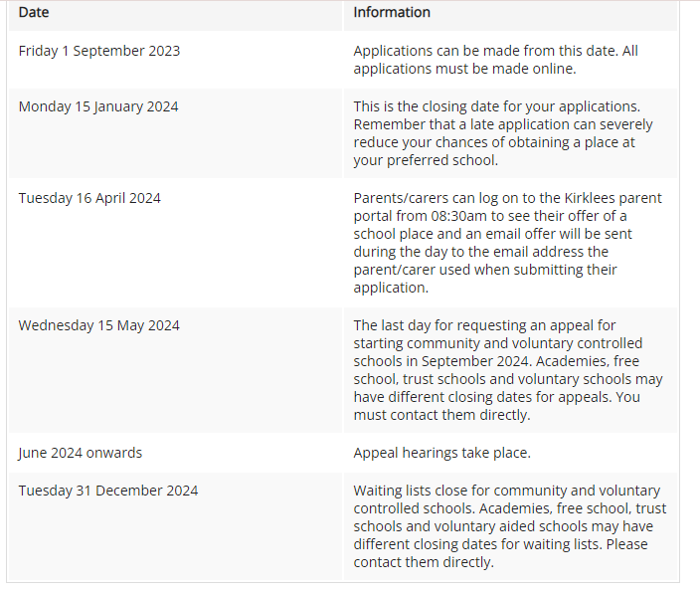Click the '08:30am to see their offer' line
Screen dimensions: 700x594
pyautogui.click(x=490, y=216)
